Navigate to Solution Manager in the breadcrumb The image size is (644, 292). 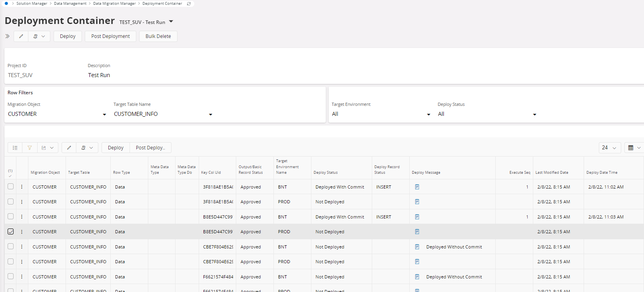click(x=32, y=4)
